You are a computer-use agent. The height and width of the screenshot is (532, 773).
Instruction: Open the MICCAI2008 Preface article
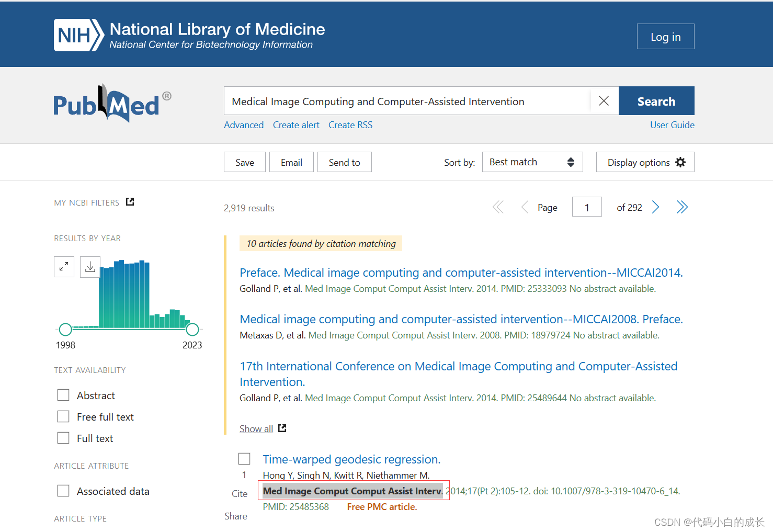461,319
